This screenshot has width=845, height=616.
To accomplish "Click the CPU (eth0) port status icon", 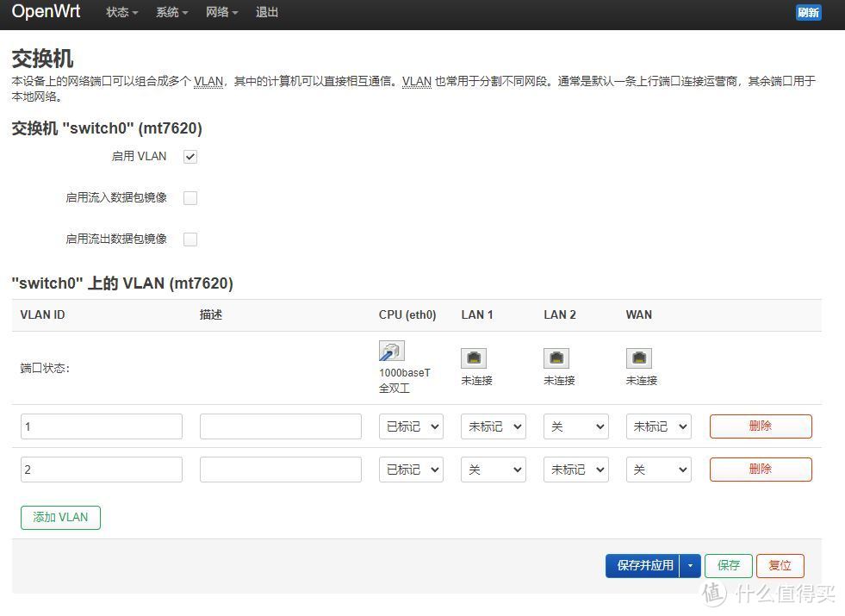I will pos(391,352).
